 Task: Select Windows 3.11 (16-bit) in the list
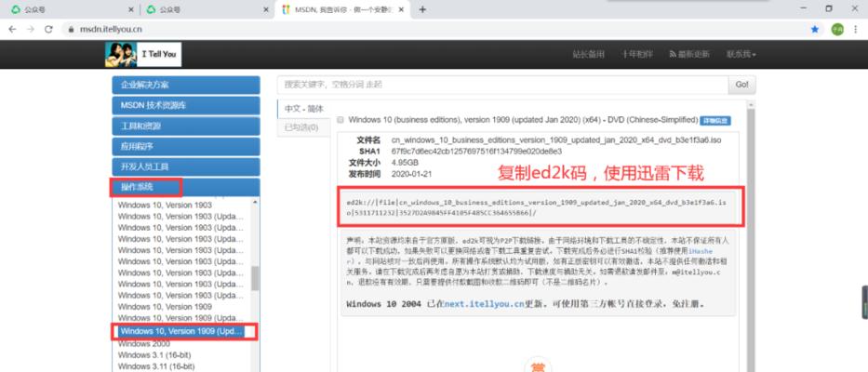pyautogui.click(x=156, y=366)
